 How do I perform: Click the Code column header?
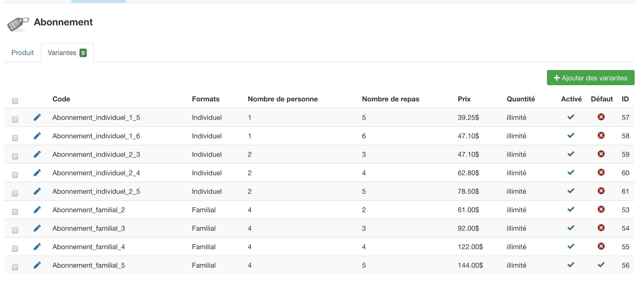pos(61,99)
